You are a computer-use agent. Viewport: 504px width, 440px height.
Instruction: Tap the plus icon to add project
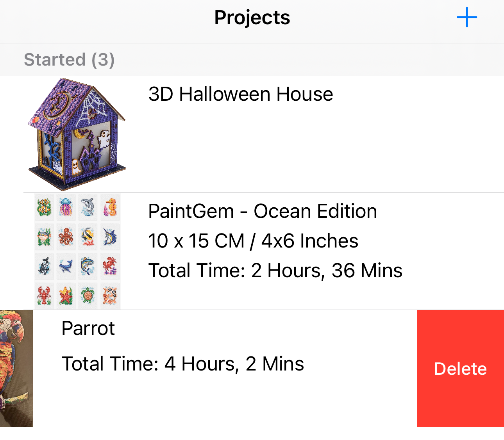click(467, 18)
